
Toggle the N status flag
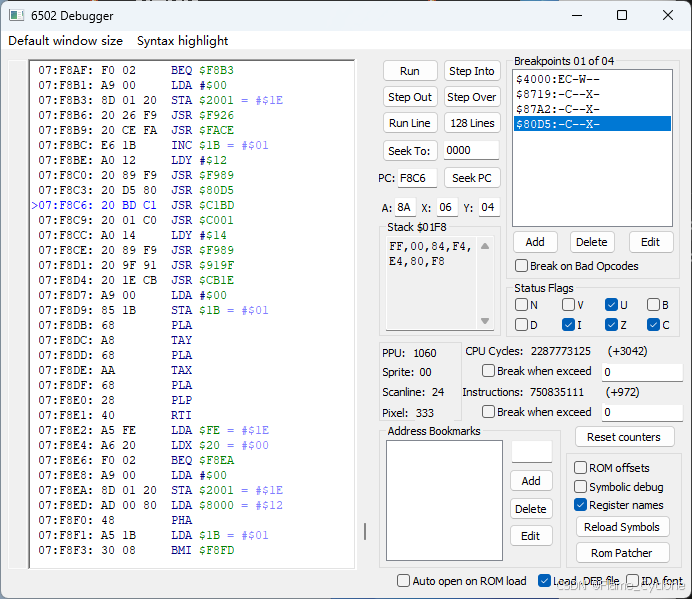pos(521,305)
